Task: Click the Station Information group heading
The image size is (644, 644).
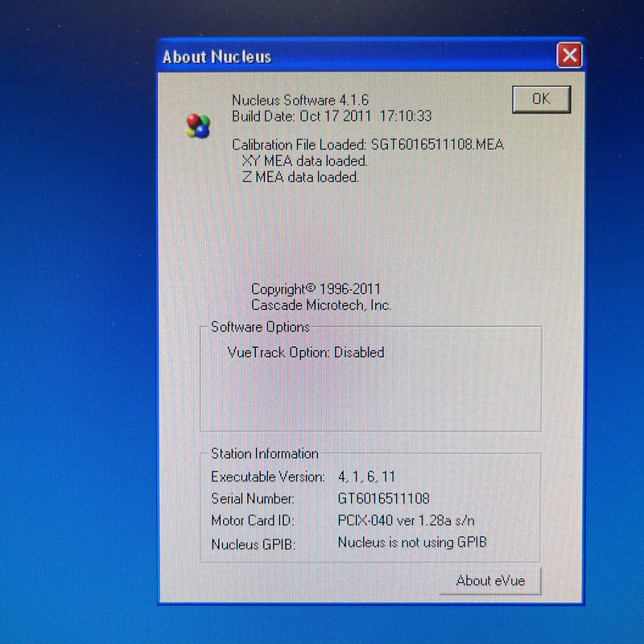Action: [265, 453]
